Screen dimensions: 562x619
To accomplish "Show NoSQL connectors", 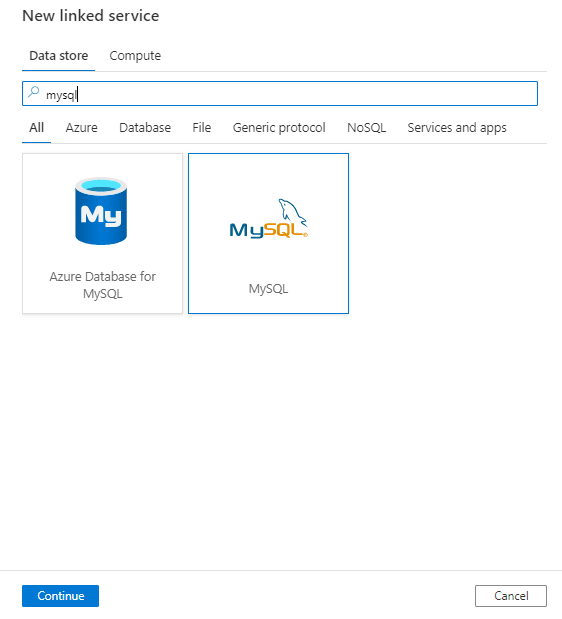I will (366, 128).
